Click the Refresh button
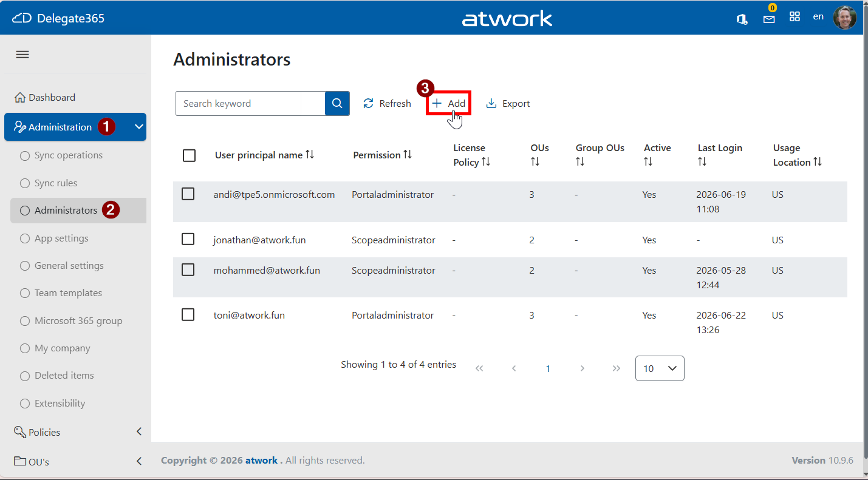The height and width of the screenshot is (480, 868). click(x=387, y=103)
